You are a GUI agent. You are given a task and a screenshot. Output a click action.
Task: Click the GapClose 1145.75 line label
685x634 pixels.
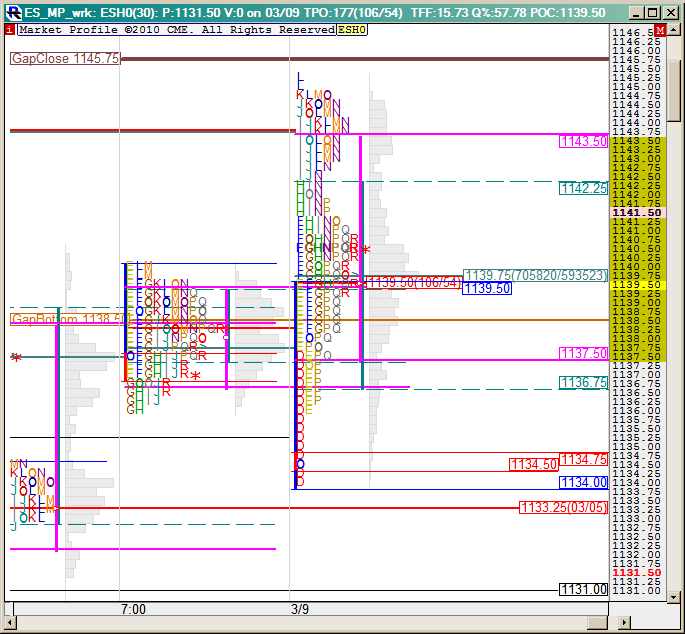[x=65, y=59]
